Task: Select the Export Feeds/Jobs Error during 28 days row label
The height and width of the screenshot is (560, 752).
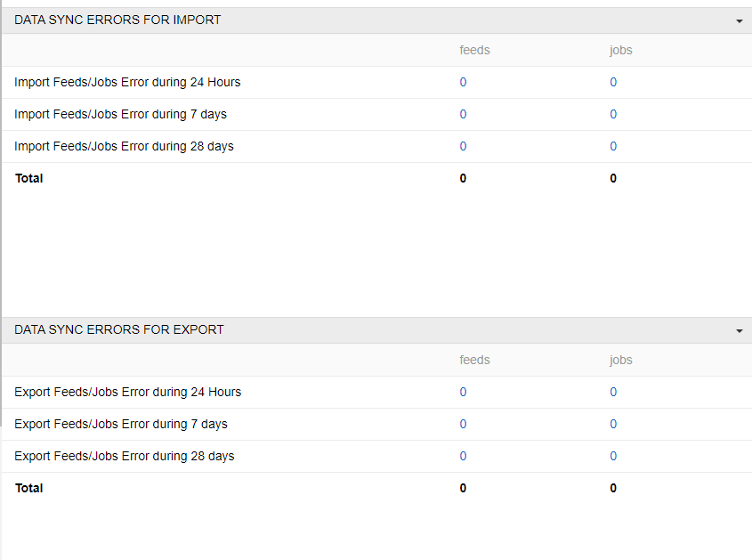Action: pyautogui.click(x=125, y=456)
